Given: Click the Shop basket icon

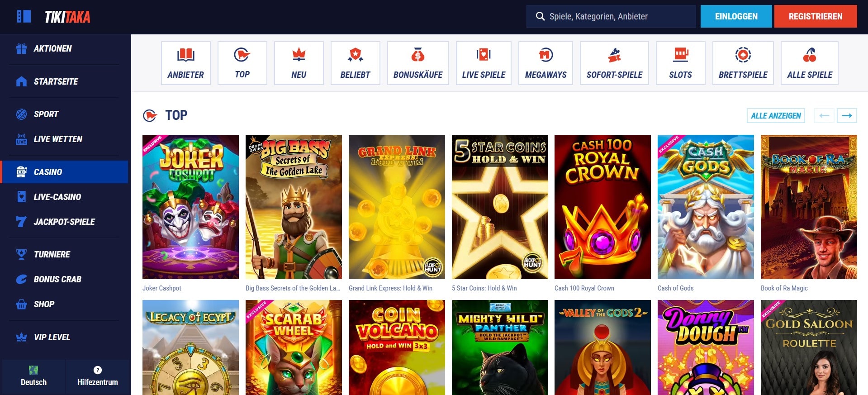Looking at the screenshot, I should (x=21, y=304).
